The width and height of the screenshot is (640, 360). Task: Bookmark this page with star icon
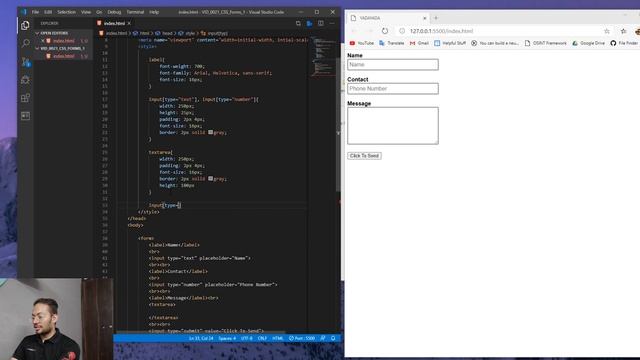607,31
